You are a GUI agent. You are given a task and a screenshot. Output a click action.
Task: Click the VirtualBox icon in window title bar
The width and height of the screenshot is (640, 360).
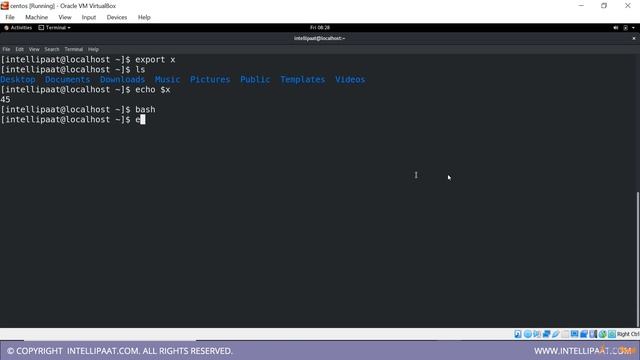pos(4,6)
